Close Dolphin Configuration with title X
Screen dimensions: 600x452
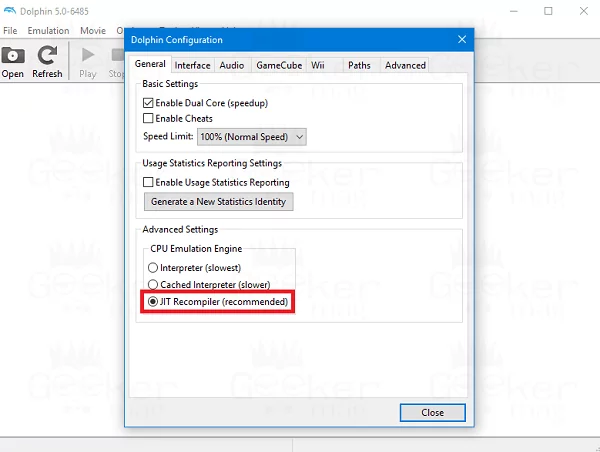point(462,39)
